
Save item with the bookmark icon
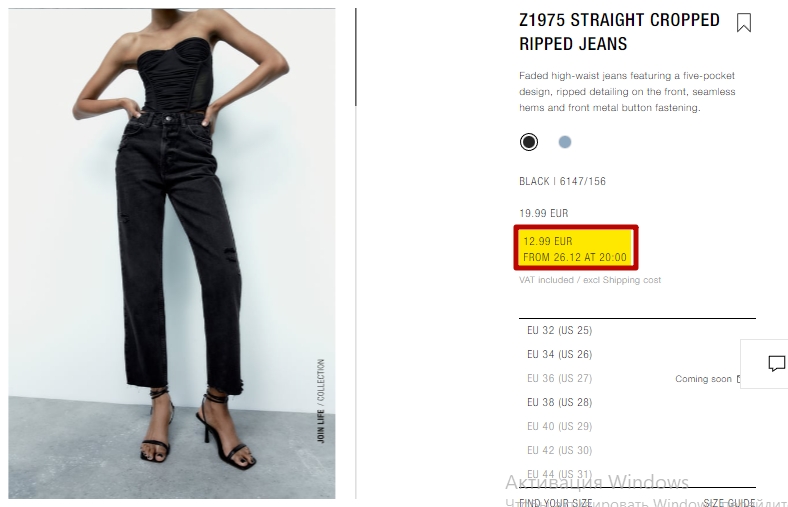coord(744,23)
